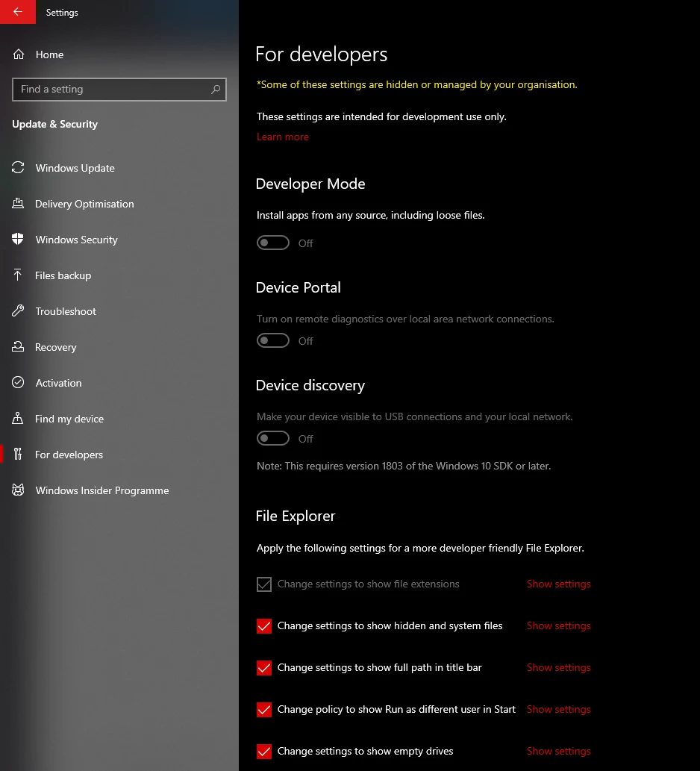Click the Home house icon
The image size is (700, 771).
19,54
